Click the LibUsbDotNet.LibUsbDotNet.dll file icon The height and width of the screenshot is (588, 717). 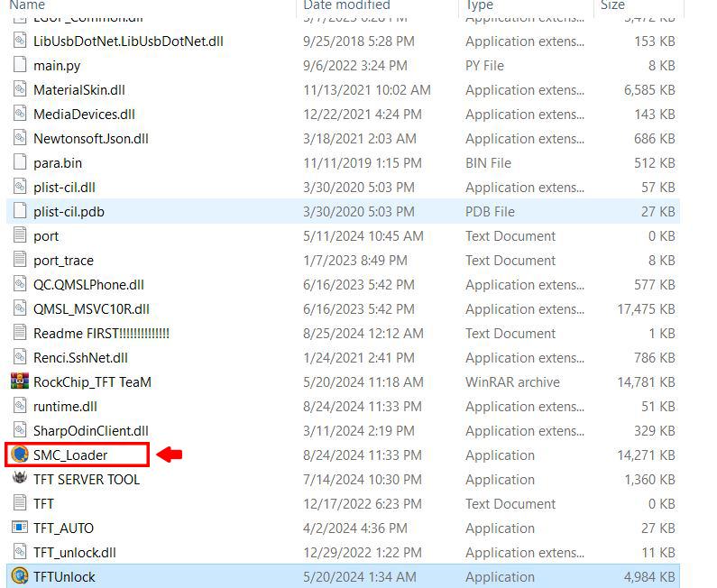pos(20,41)
